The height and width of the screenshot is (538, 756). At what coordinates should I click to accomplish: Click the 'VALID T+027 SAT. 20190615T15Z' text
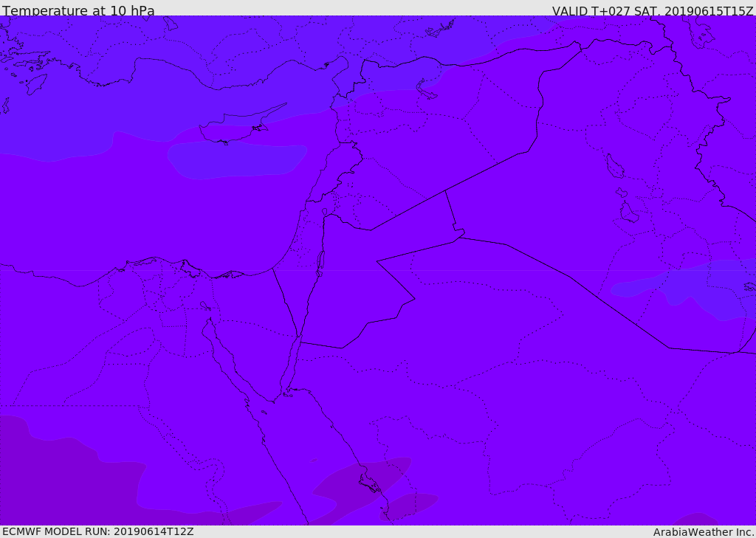point(653,11)
